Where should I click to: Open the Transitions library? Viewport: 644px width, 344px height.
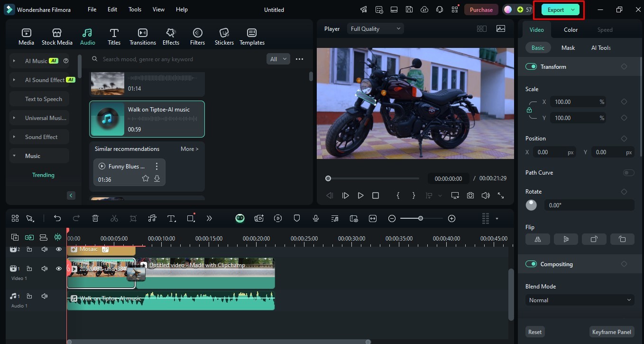click(x=142, y=37)
